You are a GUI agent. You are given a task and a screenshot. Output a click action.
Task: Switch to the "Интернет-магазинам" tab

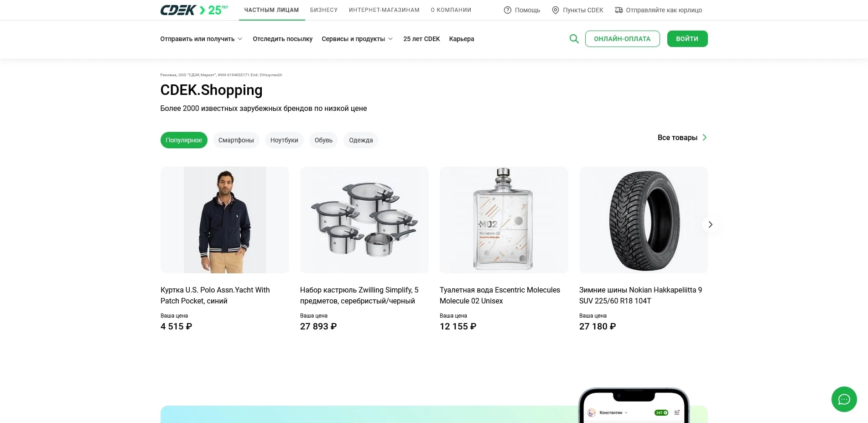click(384, 10)
